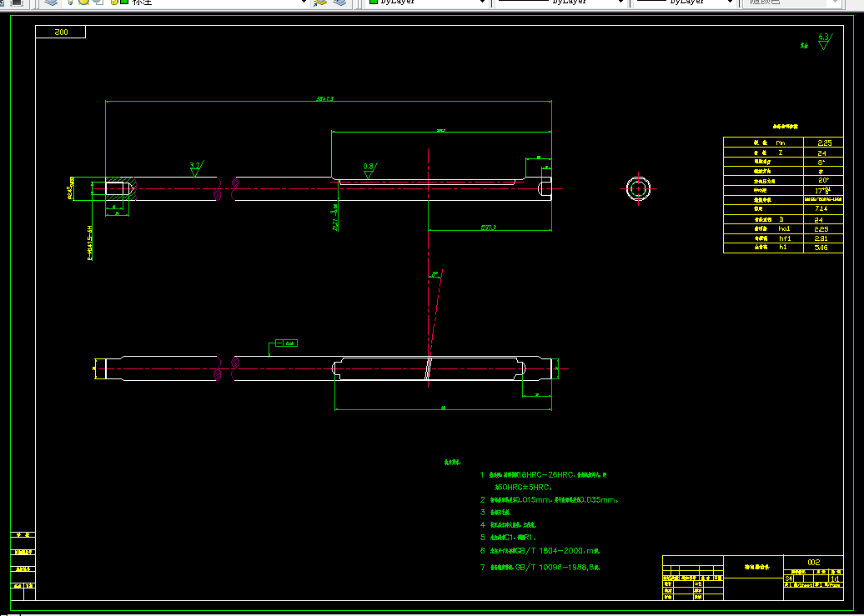The width and height of the screenshot is (864, 616).
Task: Select the vertical M6x15-6H thread note
Action: (90, 243)
